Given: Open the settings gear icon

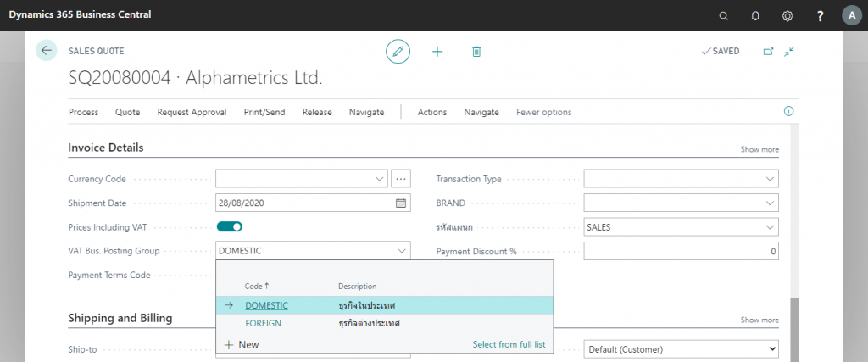Looking at the screenshot, I should (787, 15).
